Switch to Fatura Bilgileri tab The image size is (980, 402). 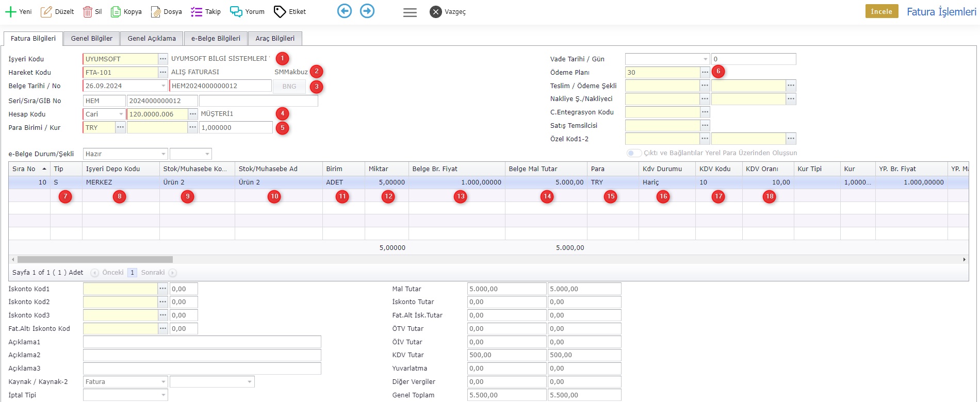point(34,38)
